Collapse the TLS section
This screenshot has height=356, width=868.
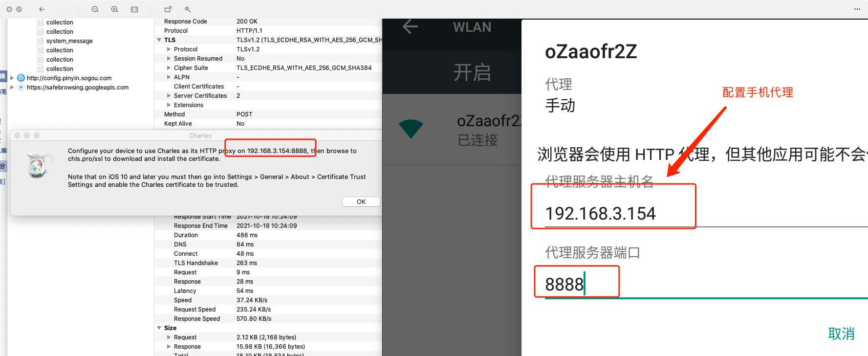point(159,40)
